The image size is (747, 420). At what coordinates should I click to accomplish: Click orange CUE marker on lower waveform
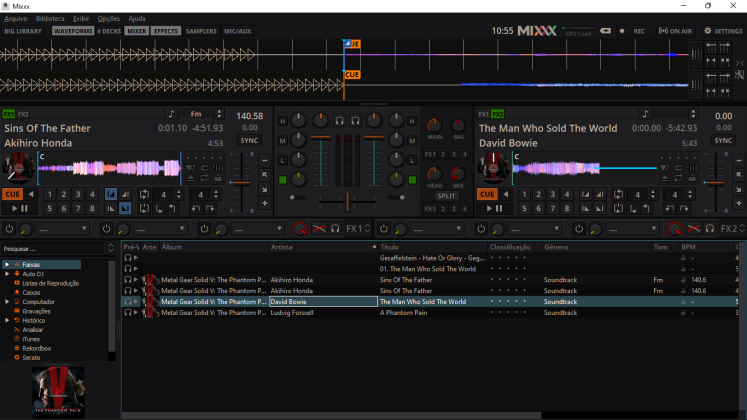click(x=352, y=75)
